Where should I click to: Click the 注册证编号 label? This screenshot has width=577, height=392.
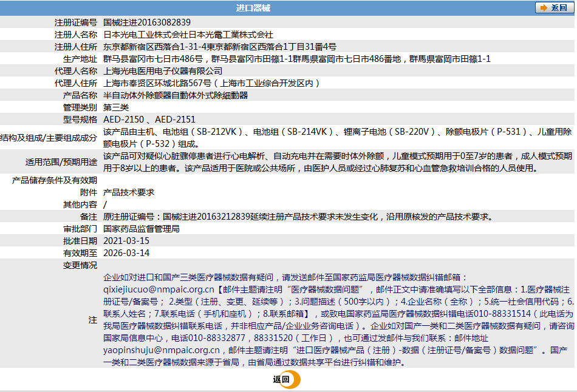[76, 22]
